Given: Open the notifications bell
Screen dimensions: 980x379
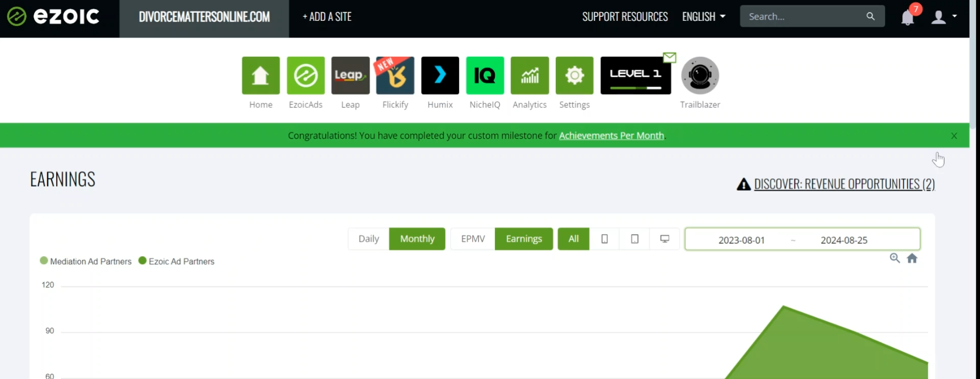Looking at the screenshot, I should pyautogui.click(x=908, y=17).
